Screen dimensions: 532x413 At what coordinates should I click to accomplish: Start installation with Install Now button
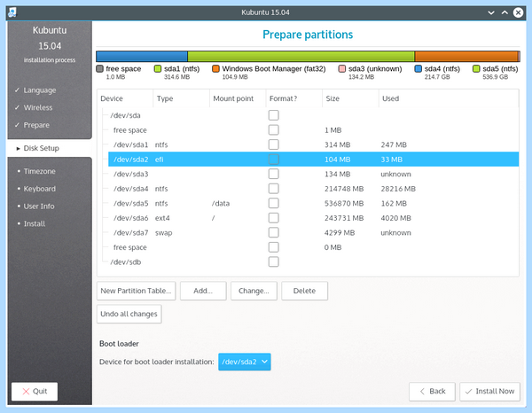(489, 392)
